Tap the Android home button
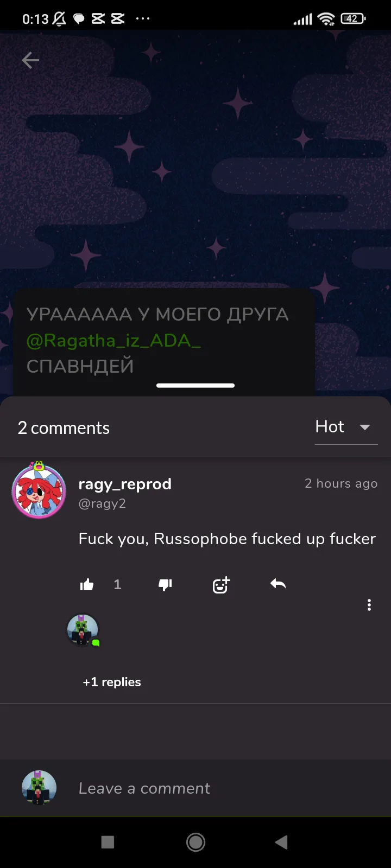The width and height of the screenshot is (391, 868). pyautogui.click(x=195, y=842)
